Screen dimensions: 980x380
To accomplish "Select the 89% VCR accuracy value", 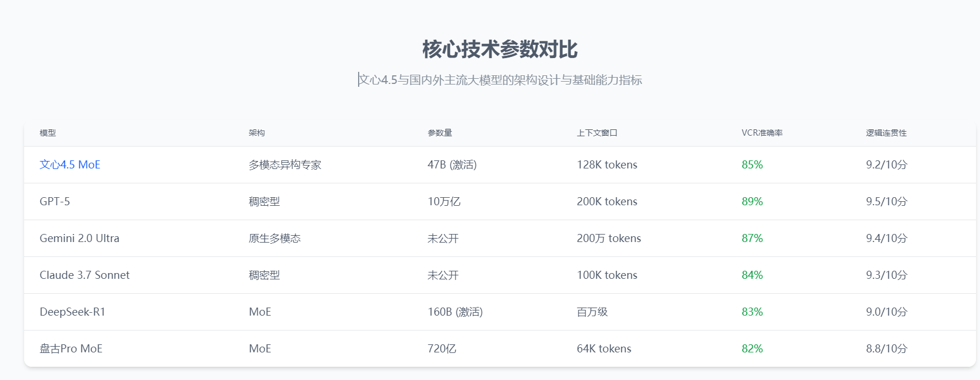I will [x=752, y=201].
